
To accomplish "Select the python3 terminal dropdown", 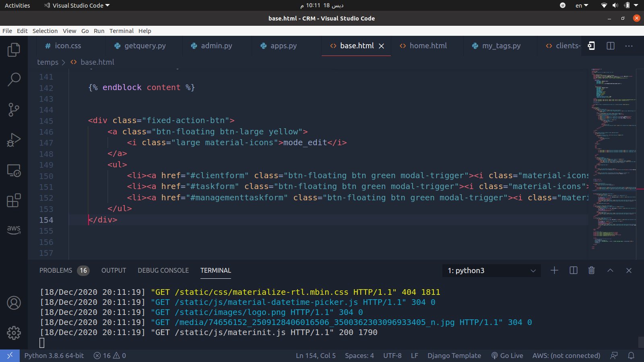I will click(491, 271).
